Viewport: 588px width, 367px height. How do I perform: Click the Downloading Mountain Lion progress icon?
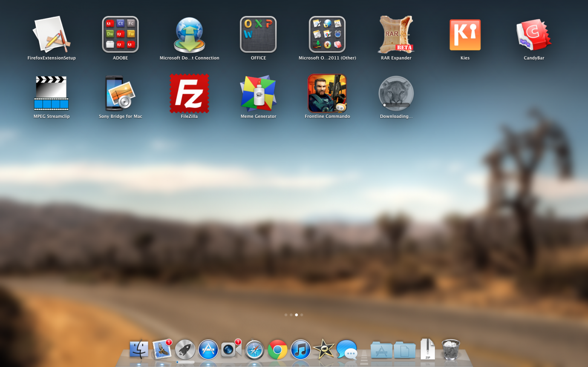[396, 94]
